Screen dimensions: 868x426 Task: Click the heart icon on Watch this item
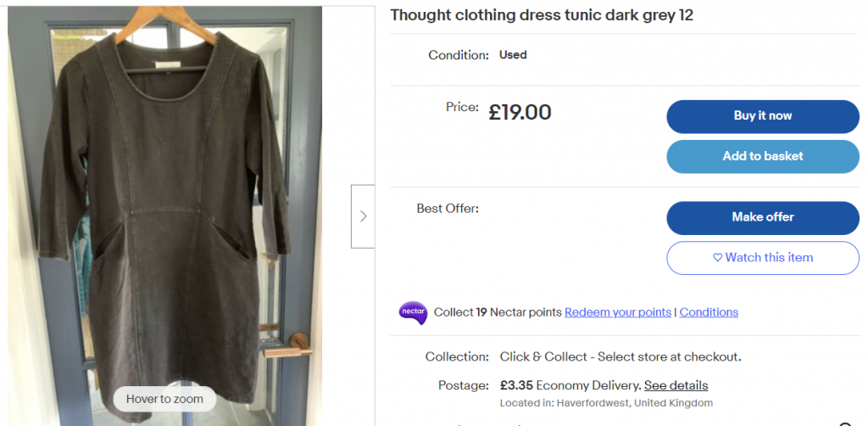pos(717,258)
